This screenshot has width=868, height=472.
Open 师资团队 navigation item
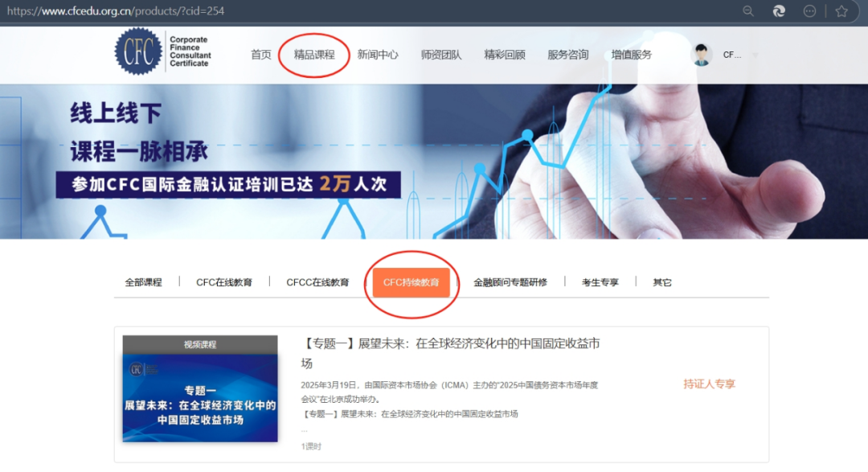click(440, 55)
